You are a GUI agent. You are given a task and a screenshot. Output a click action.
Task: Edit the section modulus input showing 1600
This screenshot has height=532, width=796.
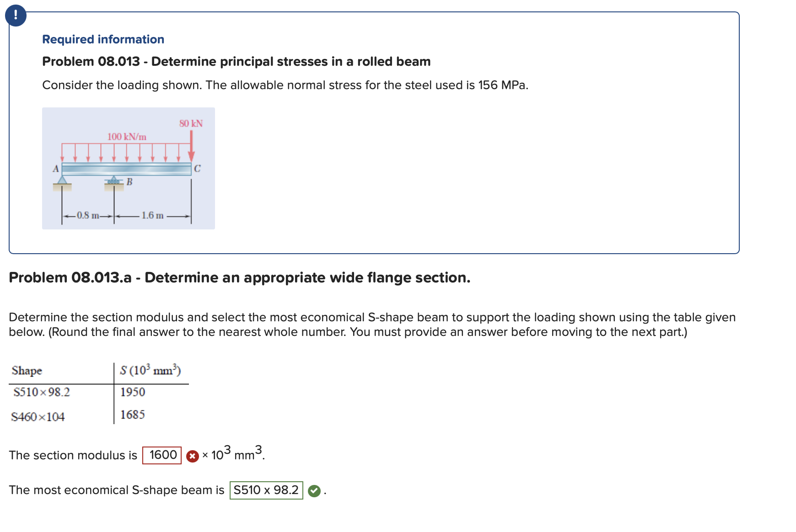pos(161,455)
